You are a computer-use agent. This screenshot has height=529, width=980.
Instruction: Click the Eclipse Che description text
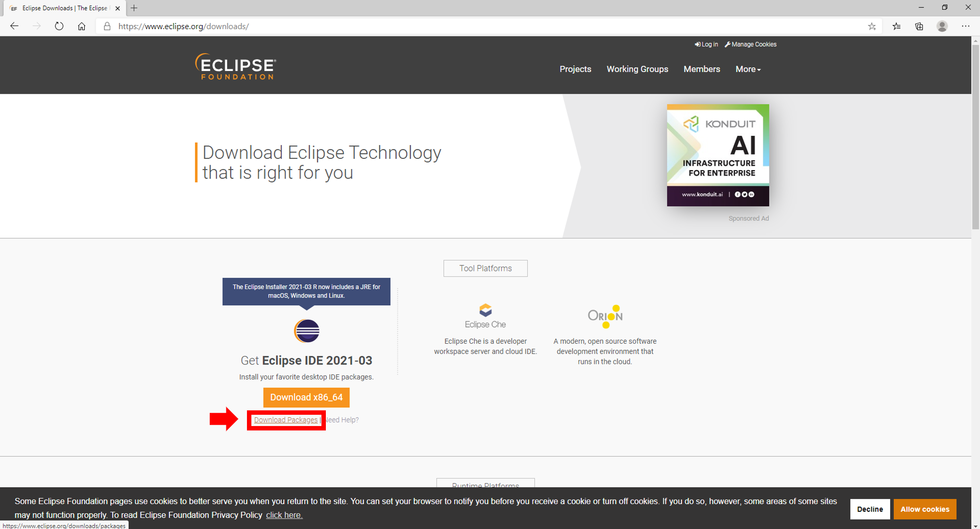(485, 346)
